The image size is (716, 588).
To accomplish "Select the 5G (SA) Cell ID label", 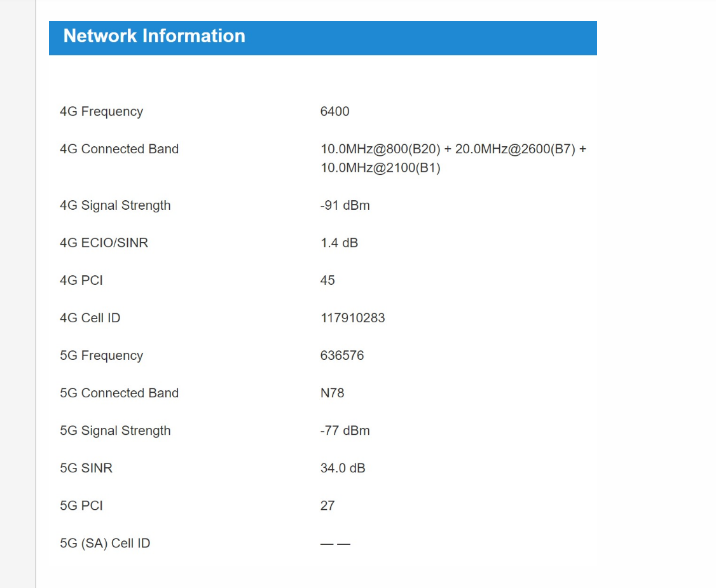I will (105, 544).
